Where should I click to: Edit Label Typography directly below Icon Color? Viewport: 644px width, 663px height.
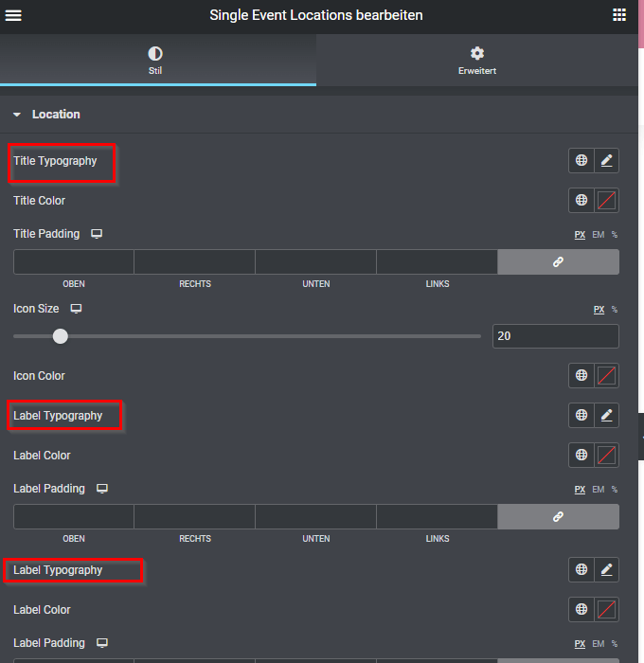pyautogui.click(x=607, y=415)
